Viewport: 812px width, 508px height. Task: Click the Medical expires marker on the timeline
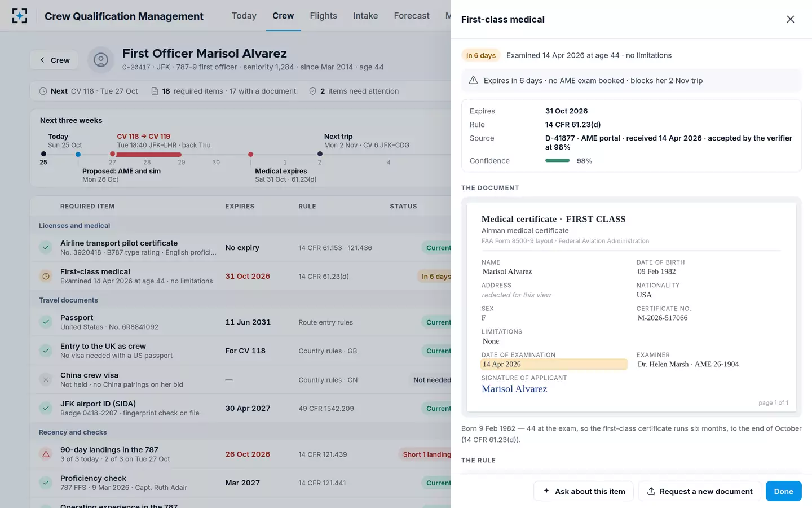click(x=250, y=154)
